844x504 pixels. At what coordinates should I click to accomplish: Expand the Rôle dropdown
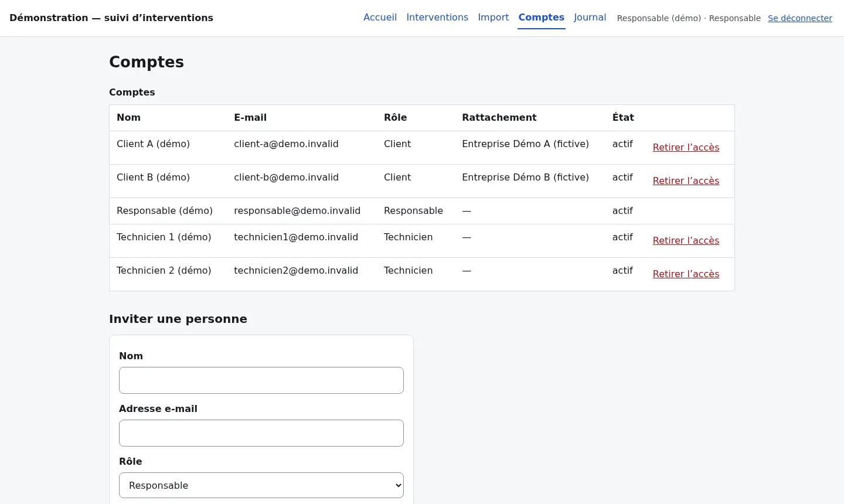coord(261,485)
